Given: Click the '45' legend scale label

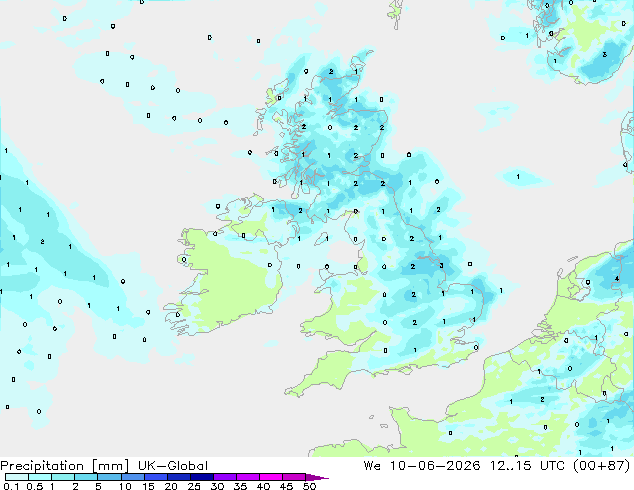Looking at the screenshot, I should tap(286, 486).
